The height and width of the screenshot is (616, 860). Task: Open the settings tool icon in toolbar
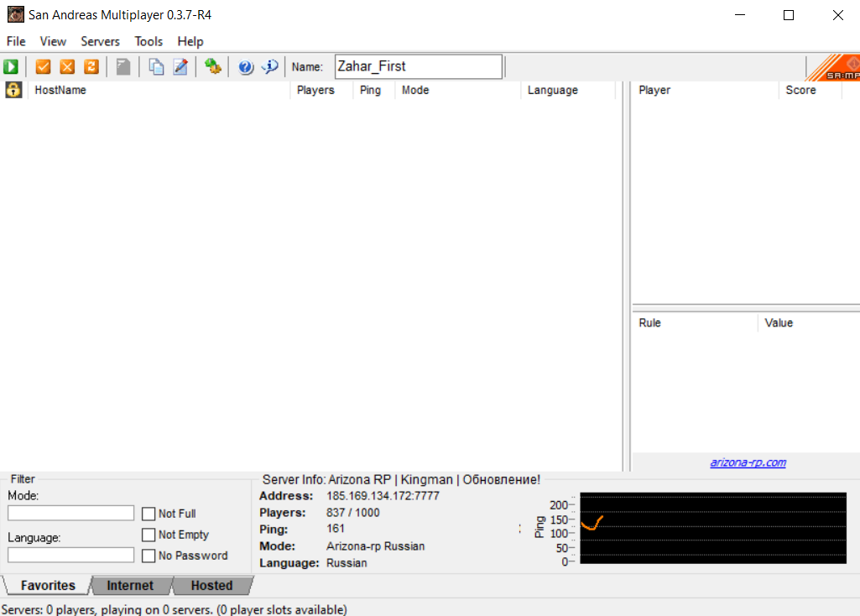(213, 67)
